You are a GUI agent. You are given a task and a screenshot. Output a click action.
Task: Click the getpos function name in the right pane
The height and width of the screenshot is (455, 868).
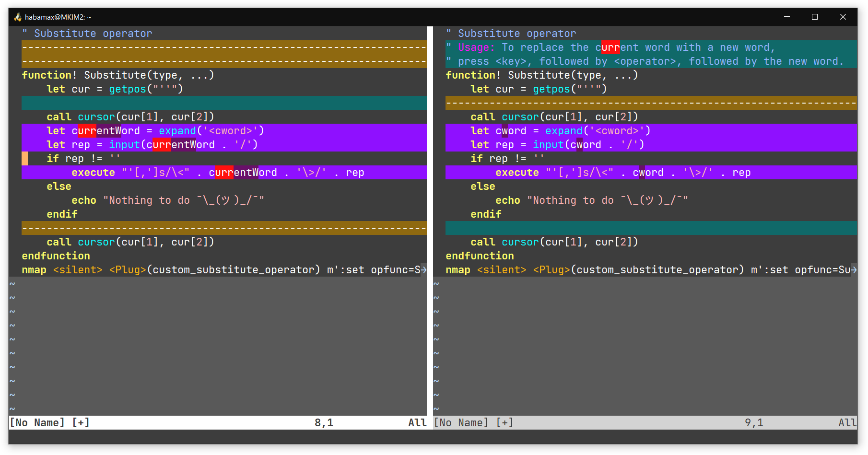551,89
